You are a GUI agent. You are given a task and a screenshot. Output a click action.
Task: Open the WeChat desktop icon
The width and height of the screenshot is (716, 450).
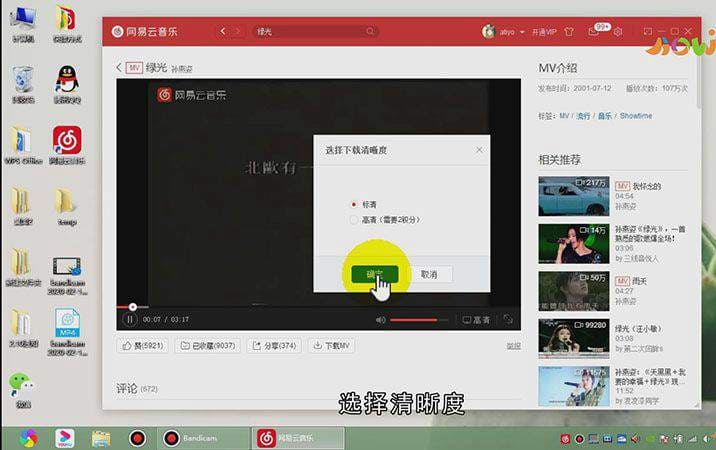pyautogui.click(x=23, y=389)
